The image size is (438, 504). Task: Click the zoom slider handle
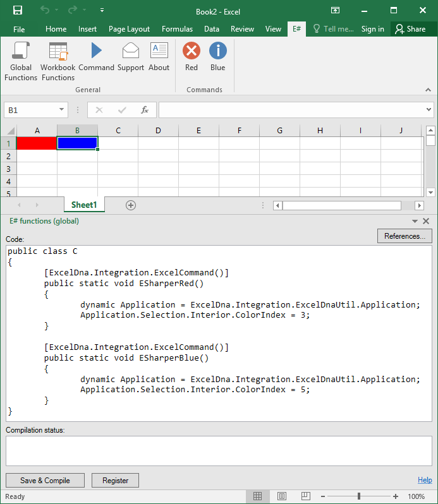point(359,496)
